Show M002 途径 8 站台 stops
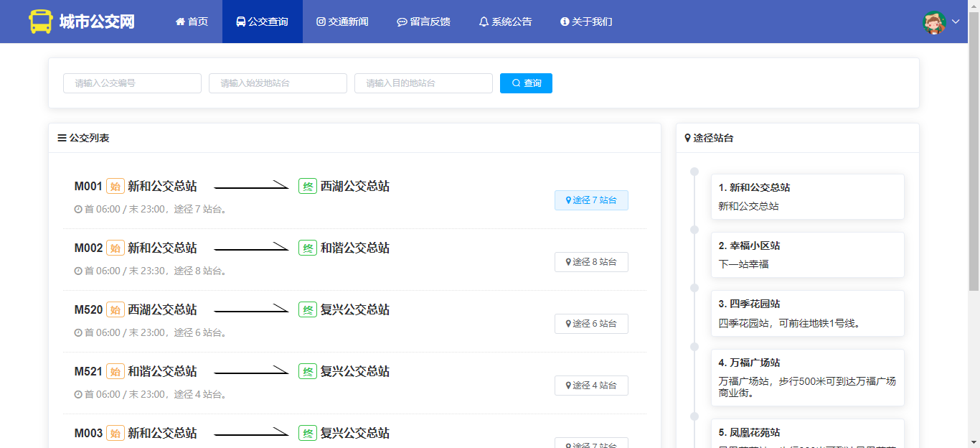Viewport: 980px width, 448px height. click(591, 262)
